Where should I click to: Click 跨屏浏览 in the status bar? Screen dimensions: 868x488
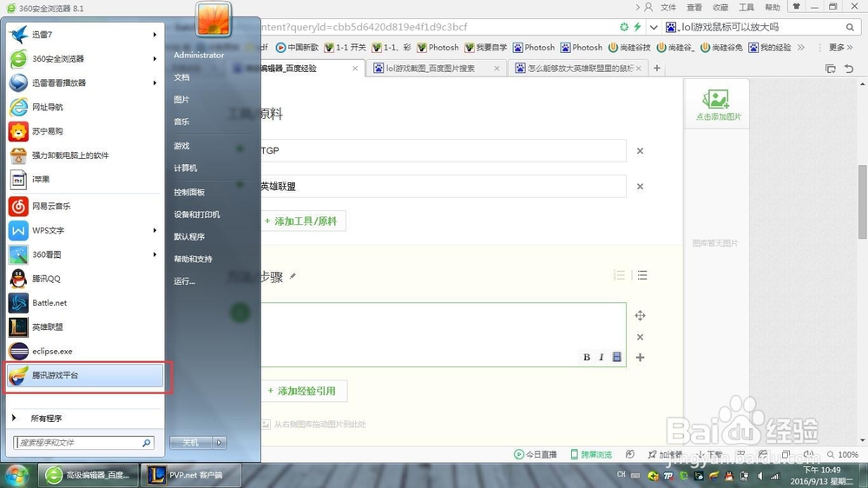(591, 455)
